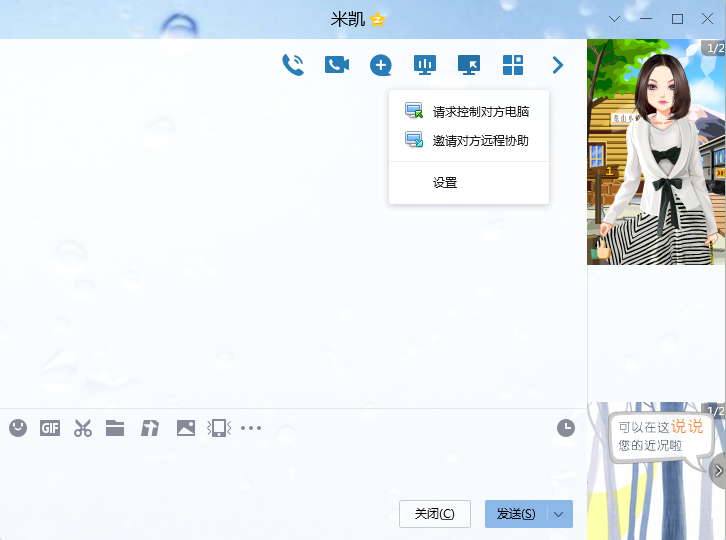Minimize the chat window

click(x=646, y=19)
